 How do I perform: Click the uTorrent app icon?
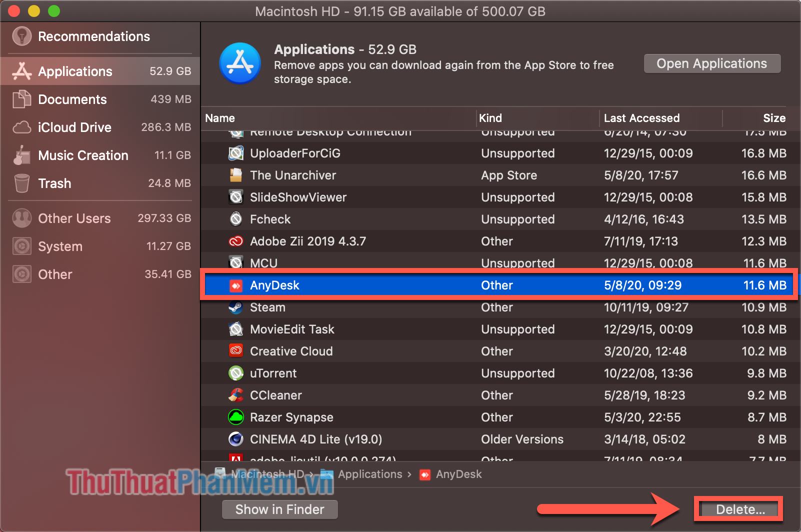236,373
